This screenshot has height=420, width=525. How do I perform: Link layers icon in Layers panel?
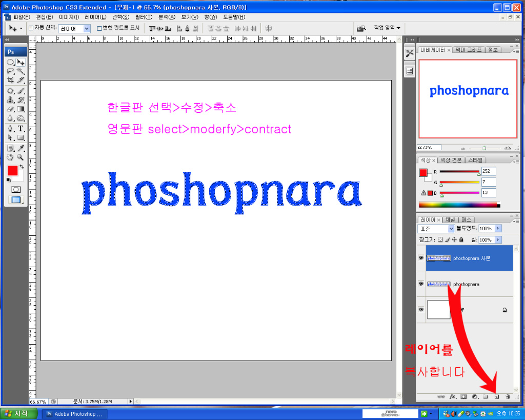click(x=441, y=396)
